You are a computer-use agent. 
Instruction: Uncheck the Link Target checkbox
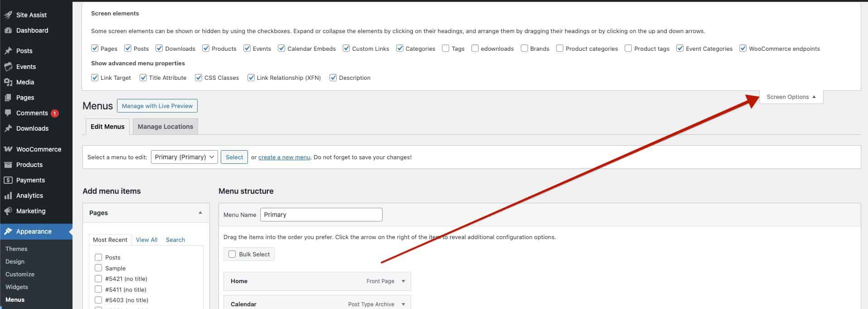tap(95, 78)
